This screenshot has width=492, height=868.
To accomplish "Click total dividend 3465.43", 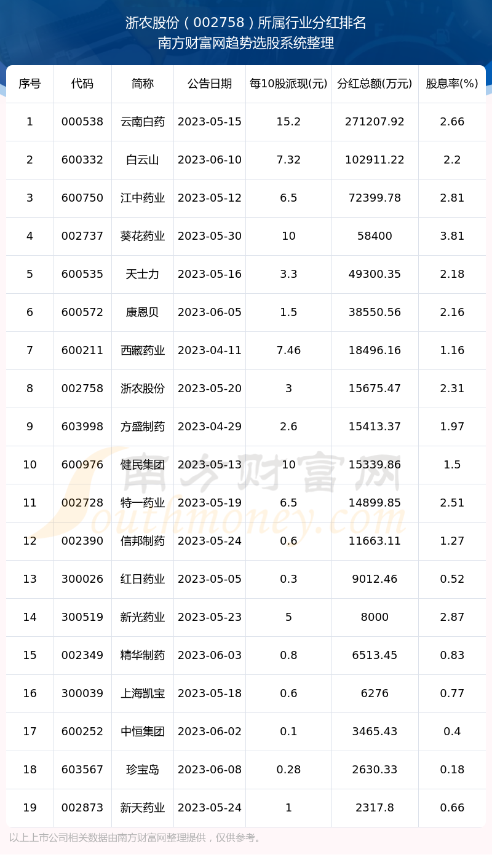I will (375, 732).
